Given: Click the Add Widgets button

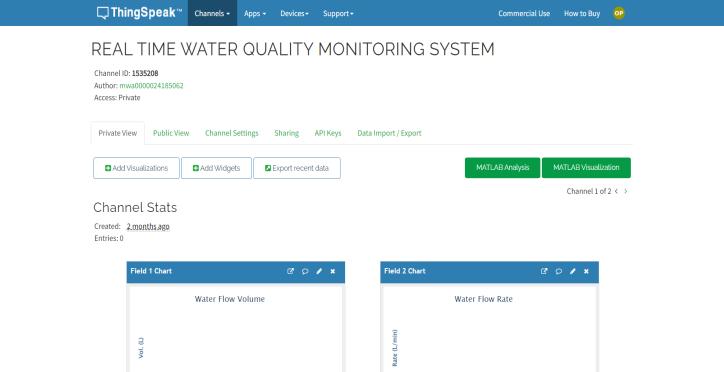Looking at the screenshot, I should coord(217,168).
